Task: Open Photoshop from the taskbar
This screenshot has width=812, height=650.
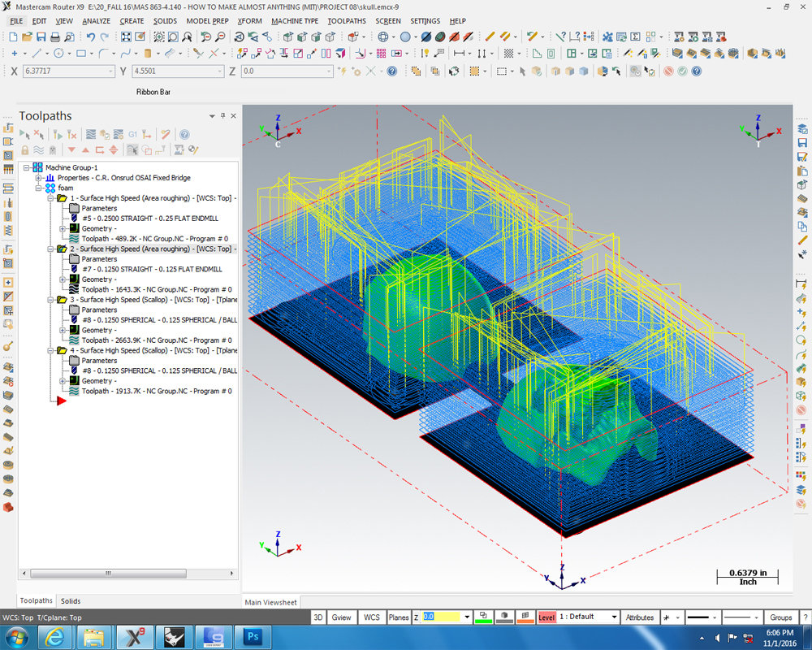Action: (x=253, y=637)
